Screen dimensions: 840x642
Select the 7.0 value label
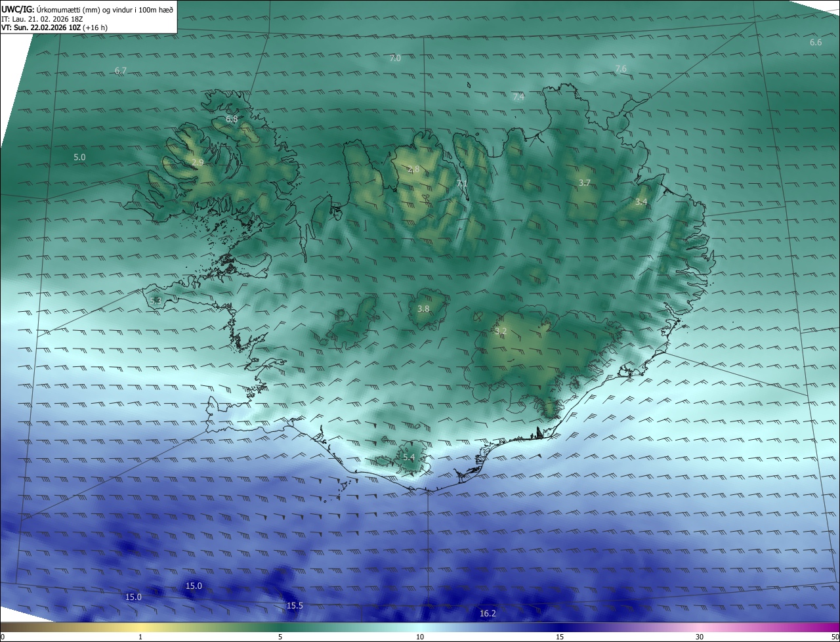pyautogui.click(x=395, y=58)
